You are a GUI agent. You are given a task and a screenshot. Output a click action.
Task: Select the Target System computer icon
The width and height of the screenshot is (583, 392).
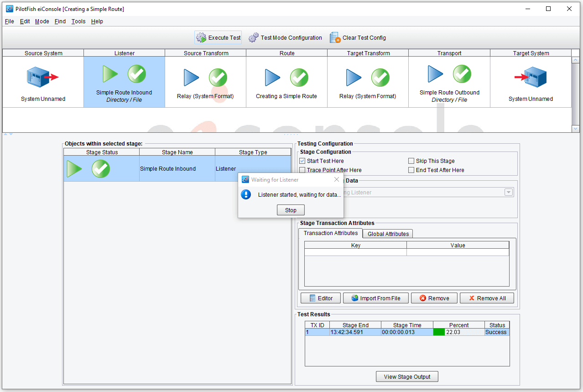point(531,77)
